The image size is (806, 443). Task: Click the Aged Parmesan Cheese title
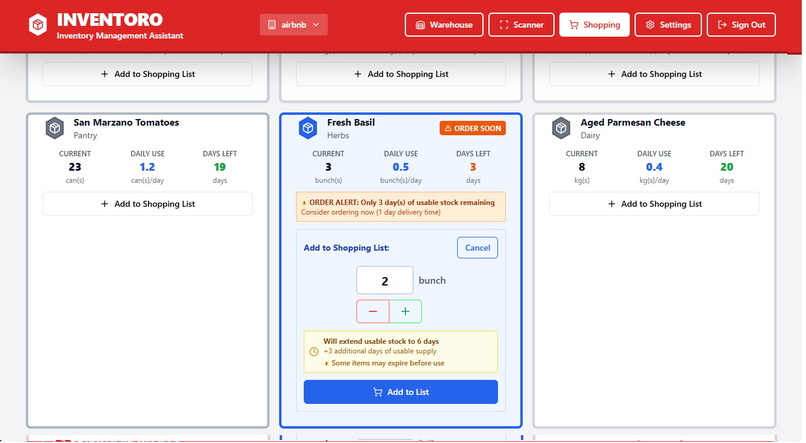tap(633, 122)
